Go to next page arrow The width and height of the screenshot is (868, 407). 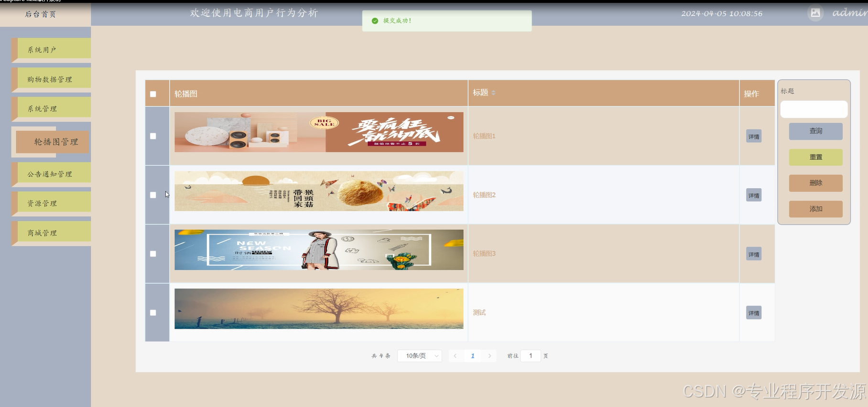pyautogui.click(x=489, y=356)
